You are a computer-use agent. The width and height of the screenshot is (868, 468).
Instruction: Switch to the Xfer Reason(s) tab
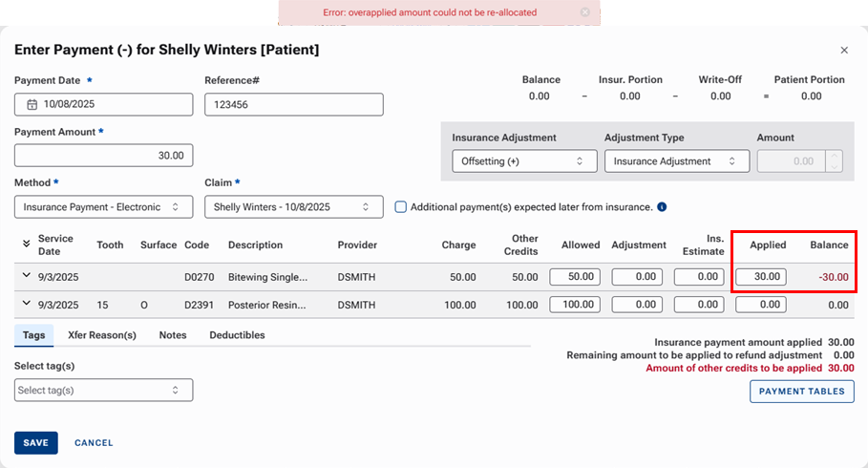pyautogui.click(x=102, y=335)
